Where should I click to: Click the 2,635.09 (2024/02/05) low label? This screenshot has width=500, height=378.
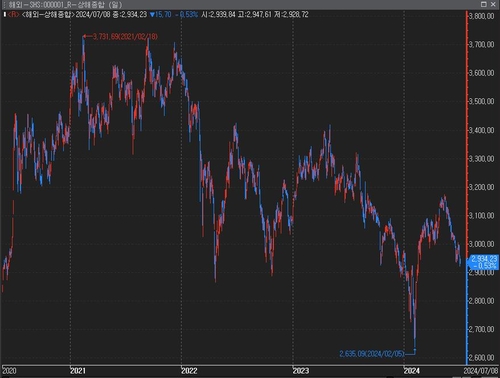(372, 354)
